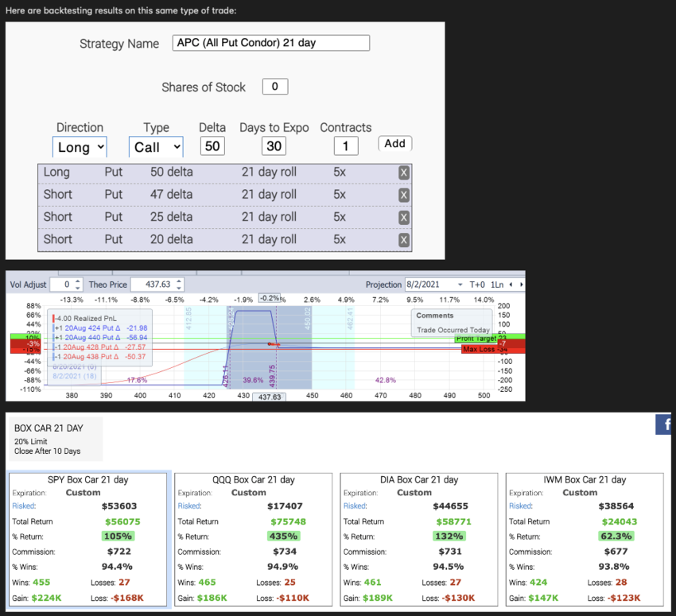Viewport: 676px width, 616px height.
Task: Select the +1 20Aug 424 Put legend entry
Action: point(100,327)
